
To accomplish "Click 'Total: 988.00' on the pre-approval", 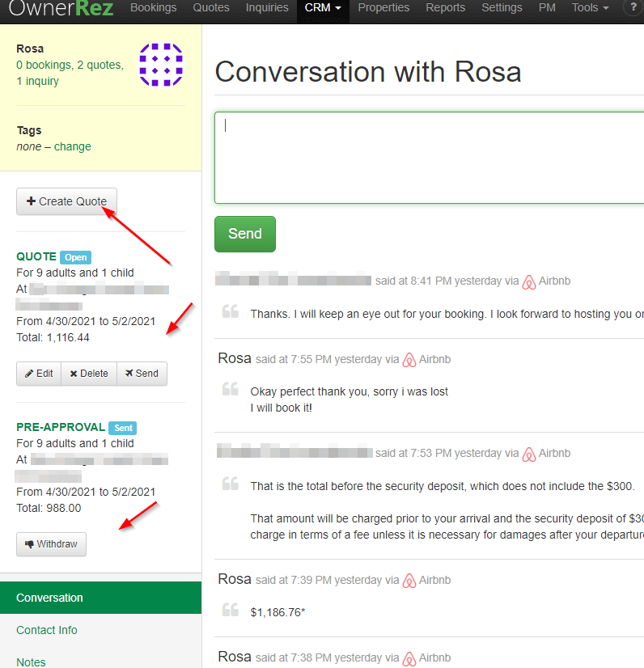I will click(x=49, y=508).
